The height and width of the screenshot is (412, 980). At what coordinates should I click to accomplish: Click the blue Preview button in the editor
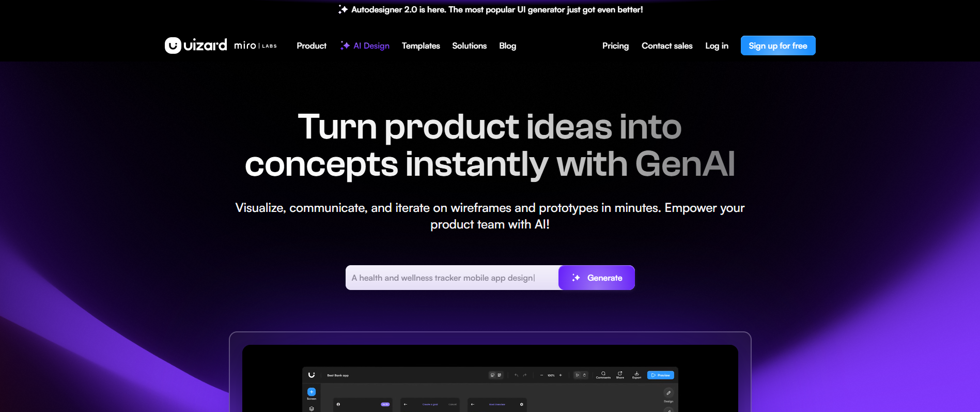point(661,375)
